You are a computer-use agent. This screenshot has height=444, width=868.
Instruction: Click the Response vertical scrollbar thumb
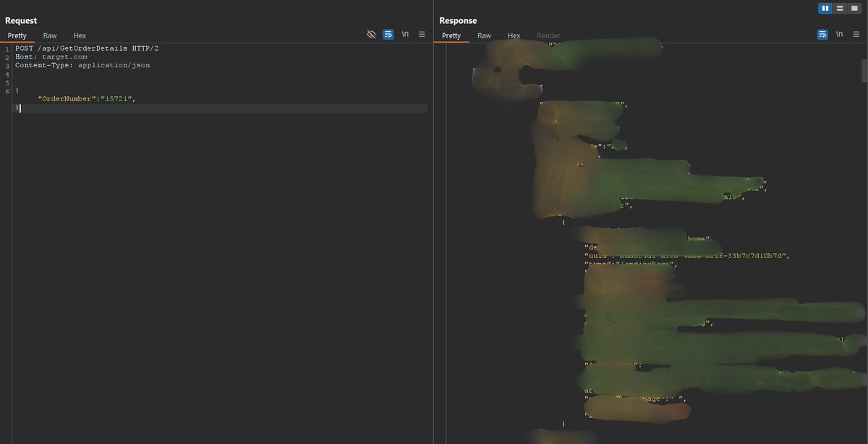(864, 72)
